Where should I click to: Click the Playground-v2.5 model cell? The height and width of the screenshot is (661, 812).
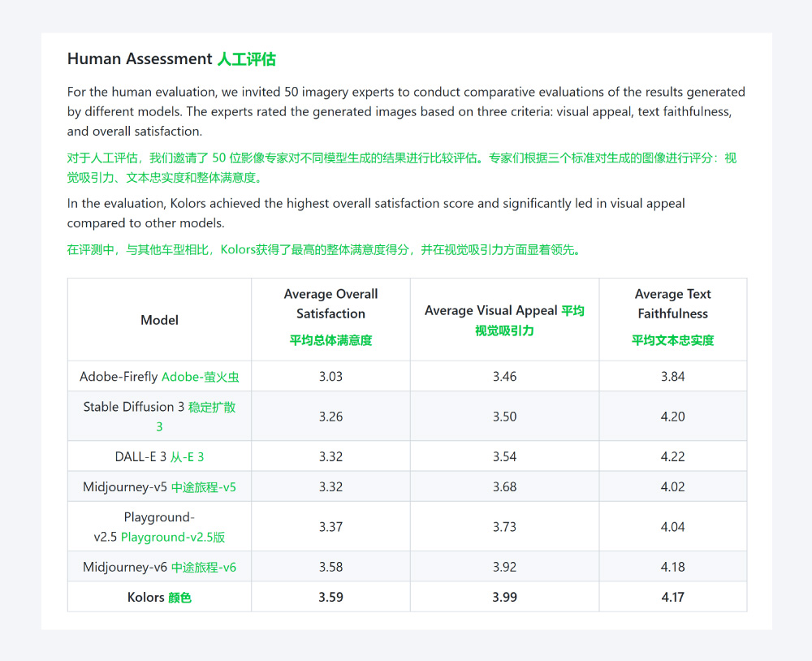pyautogui.click(x=159, y=527)
